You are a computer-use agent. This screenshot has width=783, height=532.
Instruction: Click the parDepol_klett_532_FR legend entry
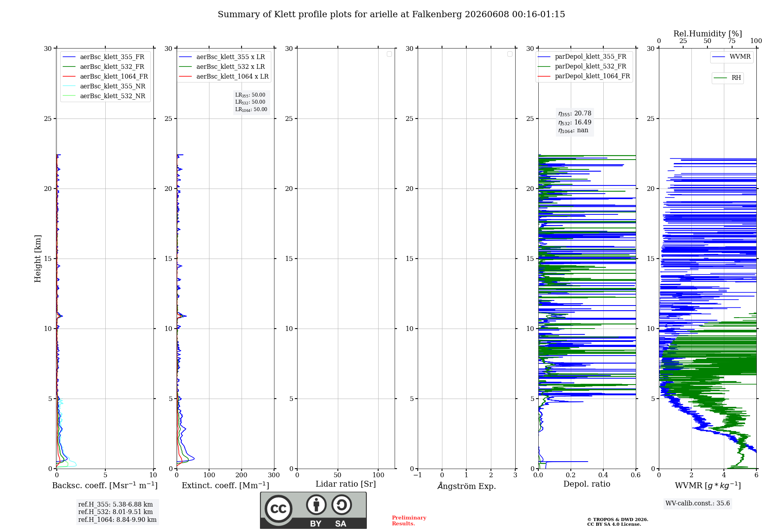click(x=582, y=66)
